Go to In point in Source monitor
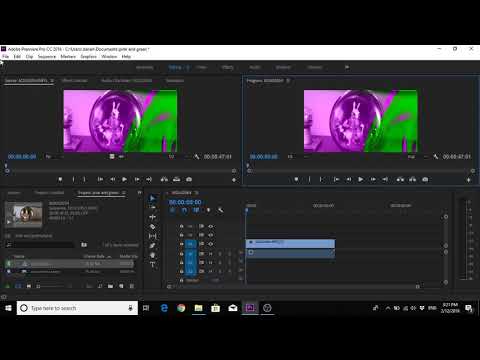This screenshot has height=360, width=480. tap(100, 179)
